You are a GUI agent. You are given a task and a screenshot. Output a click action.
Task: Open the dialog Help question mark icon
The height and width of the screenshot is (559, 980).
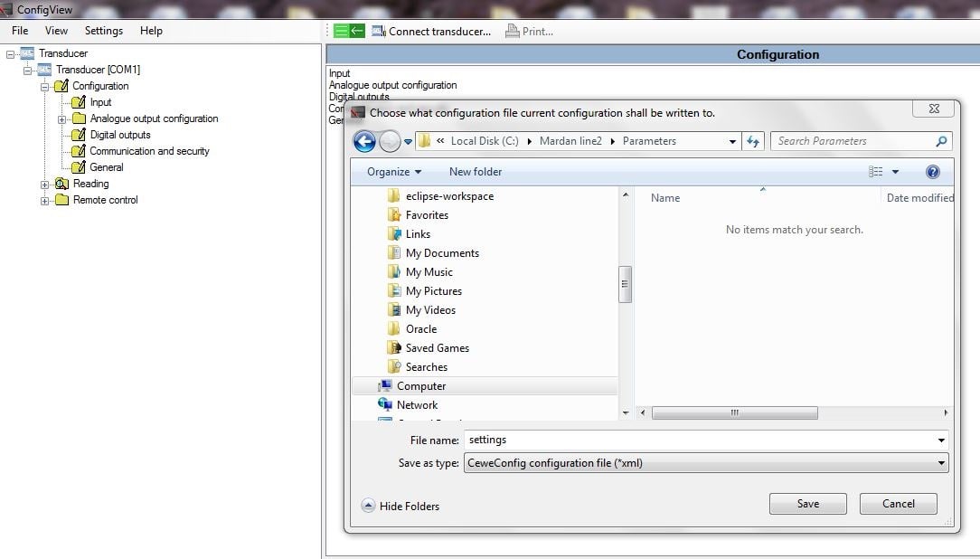pos(933,172)
